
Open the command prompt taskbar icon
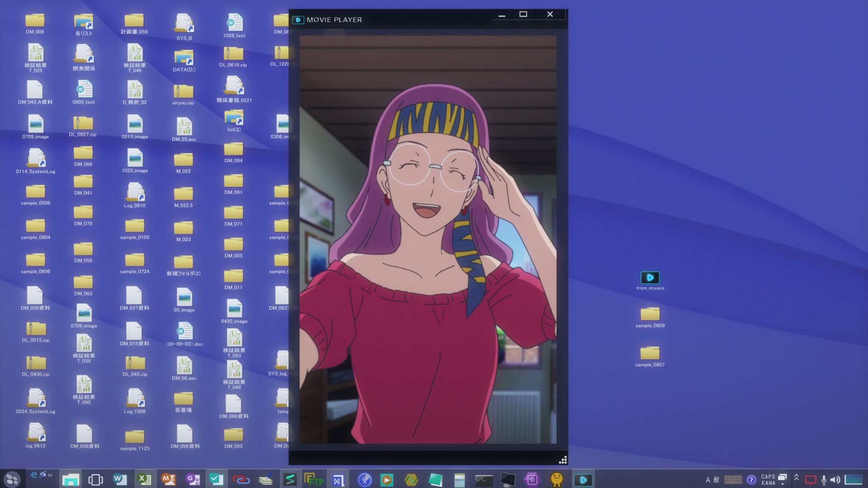coord(483,479)
